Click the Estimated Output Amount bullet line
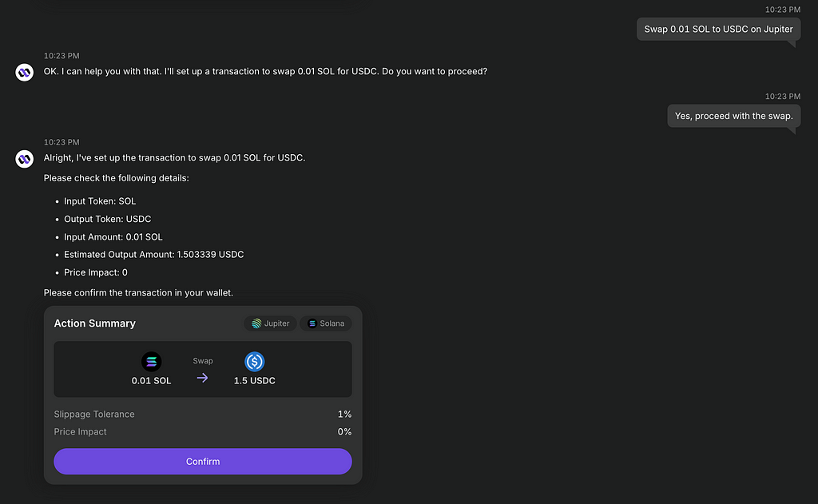Screen dimensions: 818x504 [x=154, y=255]
